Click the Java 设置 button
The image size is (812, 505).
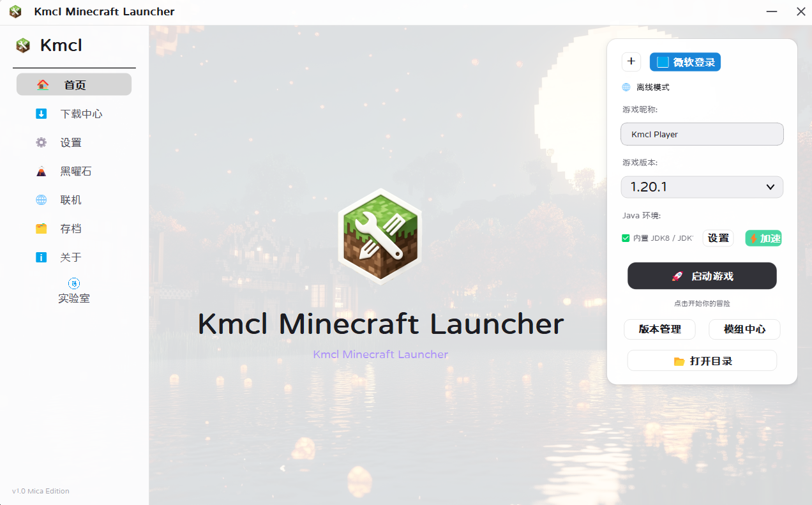pos(718,238)
